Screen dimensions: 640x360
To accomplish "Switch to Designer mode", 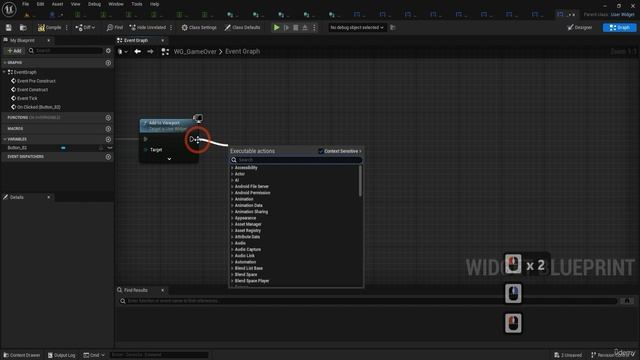I will tap(580, 27).
